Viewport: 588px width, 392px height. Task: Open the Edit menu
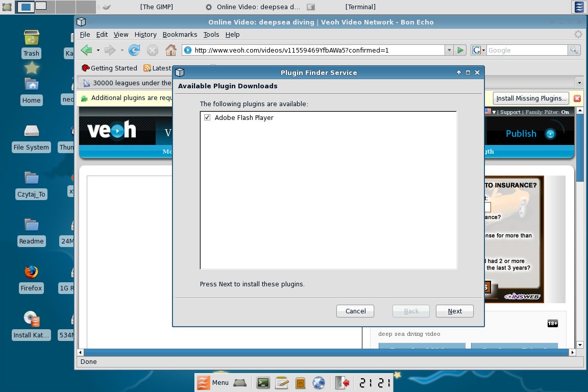(x=102, y=35)
